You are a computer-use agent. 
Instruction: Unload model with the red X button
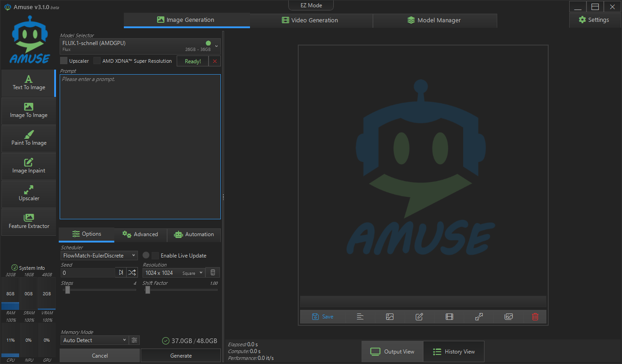215,61
